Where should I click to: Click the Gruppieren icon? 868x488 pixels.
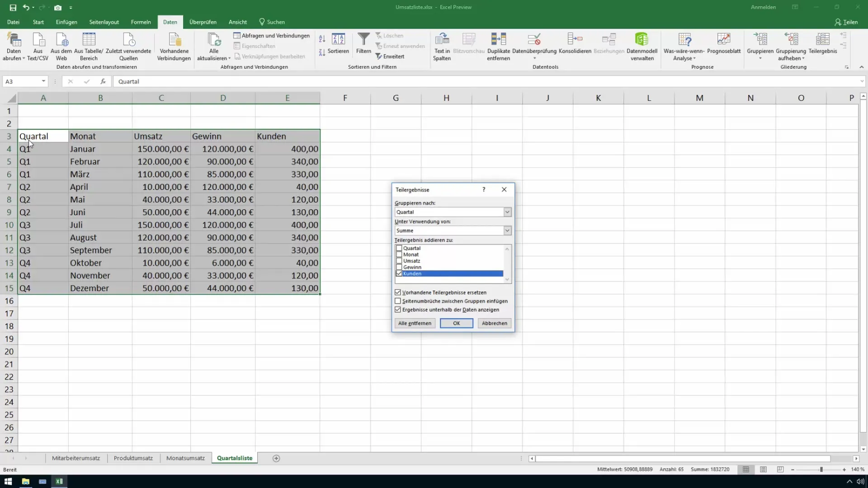[x=760, y=47]
